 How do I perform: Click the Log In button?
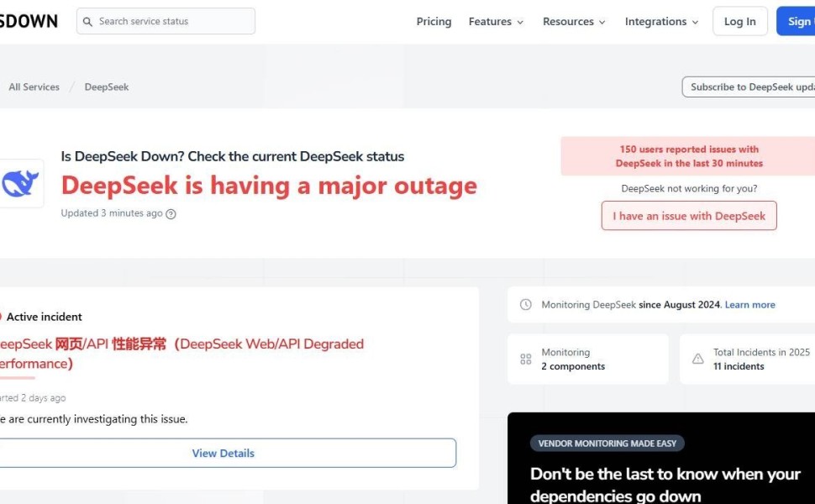(x=739, y=21)
